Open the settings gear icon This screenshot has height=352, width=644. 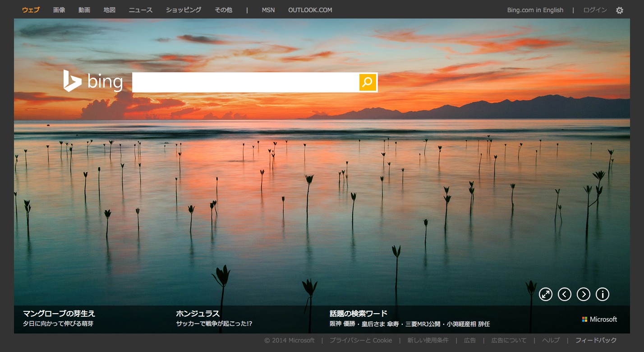tap(620, 10)
